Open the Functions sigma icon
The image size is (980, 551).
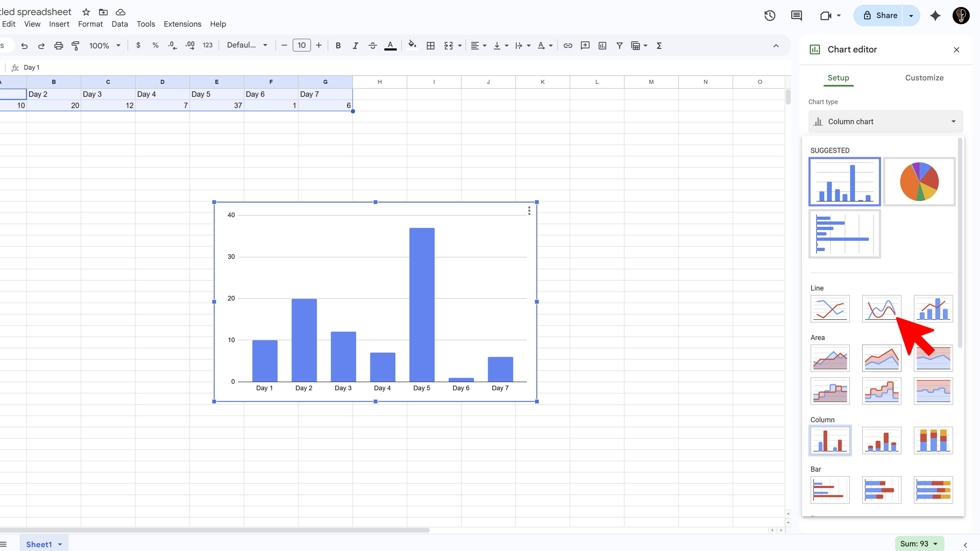pos(659,45)
